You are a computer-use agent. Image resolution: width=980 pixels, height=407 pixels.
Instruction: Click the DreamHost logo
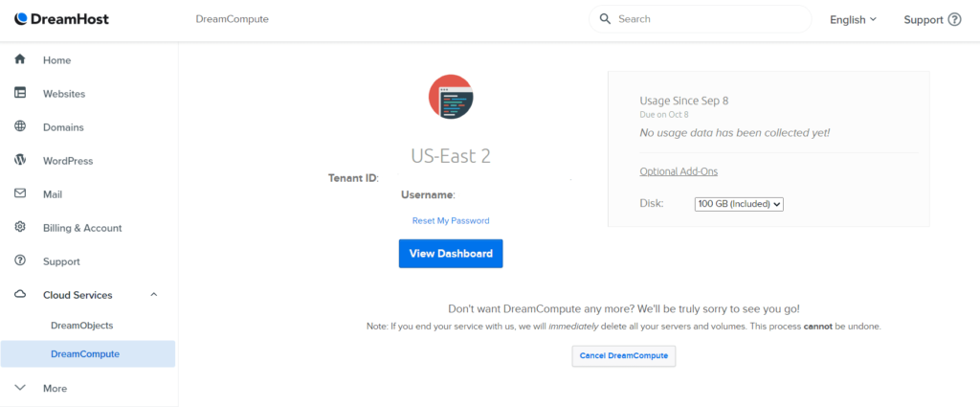[x=61, y=19]
